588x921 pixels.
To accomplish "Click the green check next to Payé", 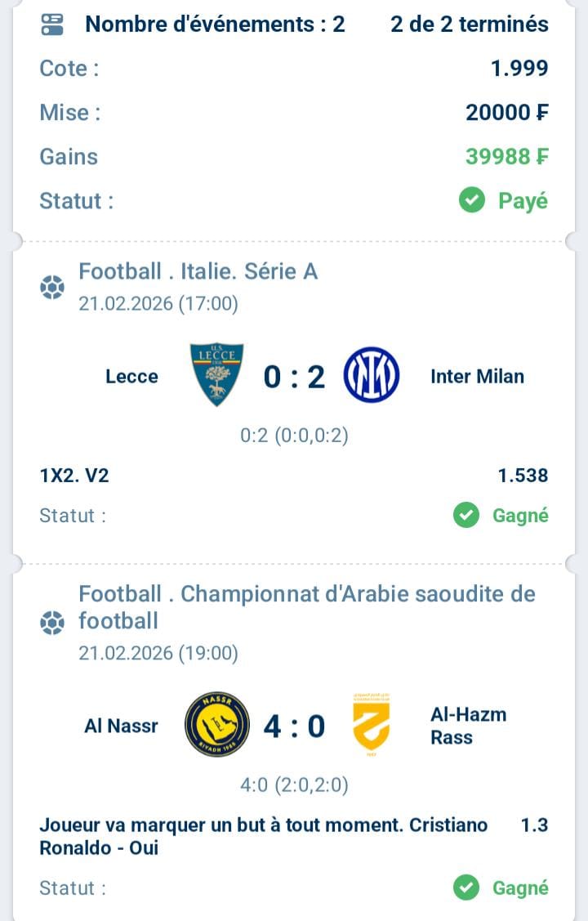I will pyautogui.click(x=472, y=200).
